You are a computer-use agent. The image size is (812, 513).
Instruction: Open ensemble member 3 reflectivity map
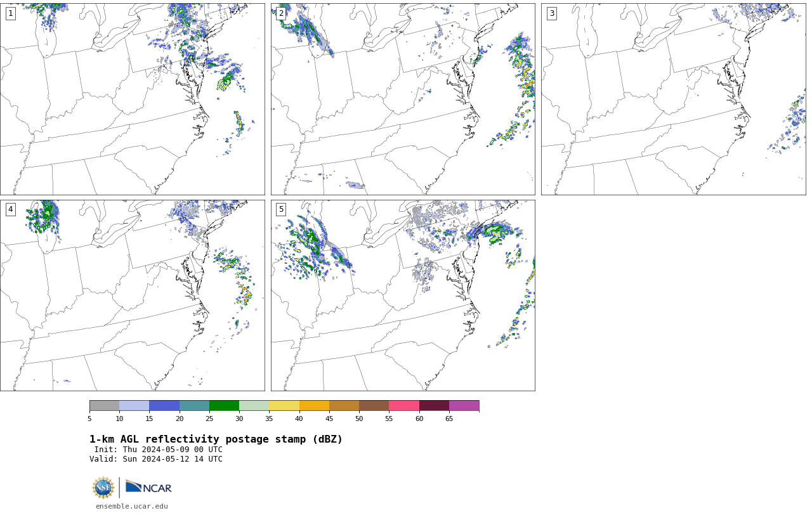pyautogui.click(x=673, y=99)
